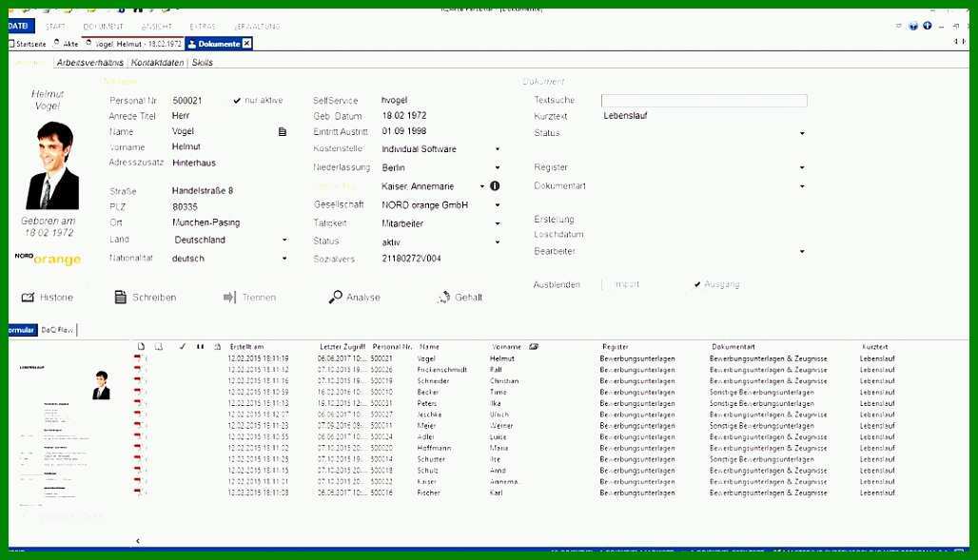Open the Niederlassung dropdown showing Berlin
Screen dimensions: 978x560
click(498, 167)
